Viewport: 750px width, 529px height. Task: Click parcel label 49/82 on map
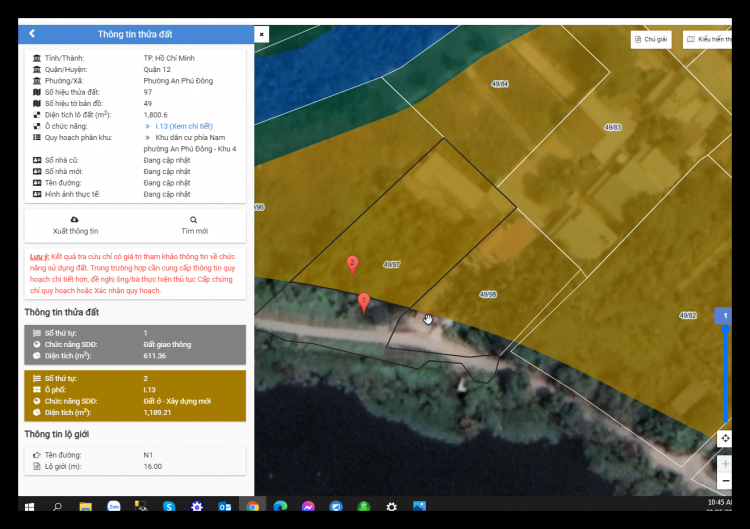pyautogui.click(x=688, y=316)
